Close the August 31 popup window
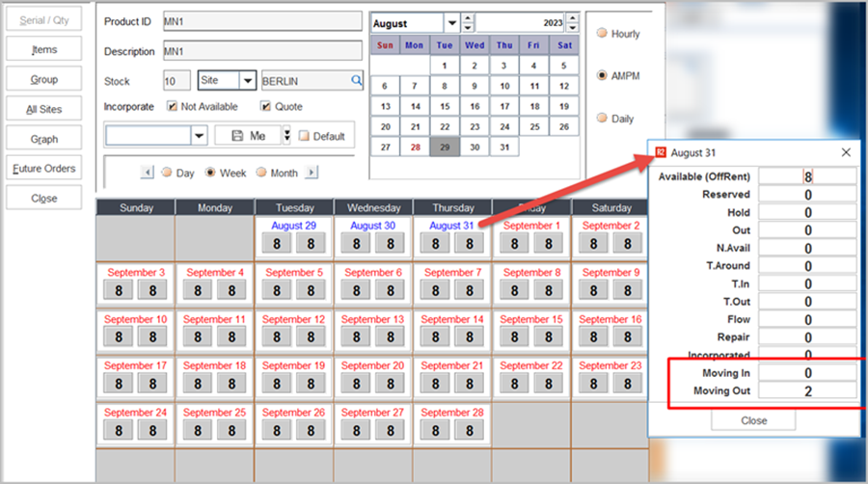 tap(846, 152)
